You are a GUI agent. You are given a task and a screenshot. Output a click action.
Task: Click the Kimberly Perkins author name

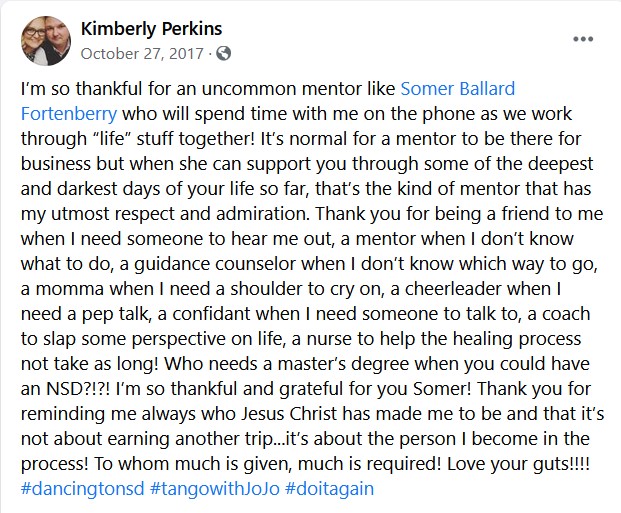[151, 29]
